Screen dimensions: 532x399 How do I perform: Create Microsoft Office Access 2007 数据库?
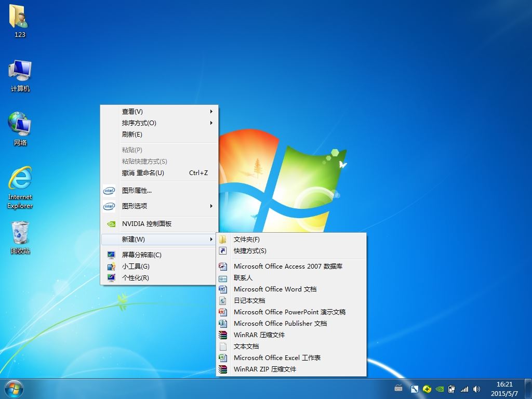[x=291, y=267]
